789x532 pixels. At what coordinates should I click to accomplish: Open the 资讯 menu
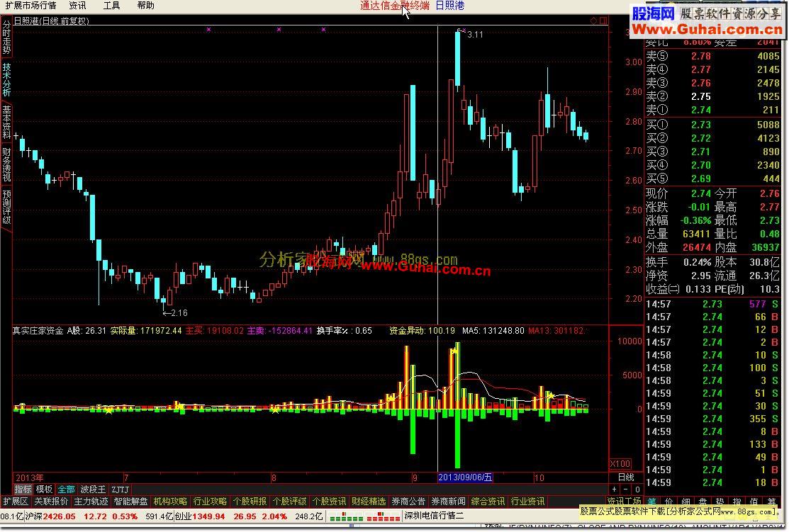[x=77, y=6]
